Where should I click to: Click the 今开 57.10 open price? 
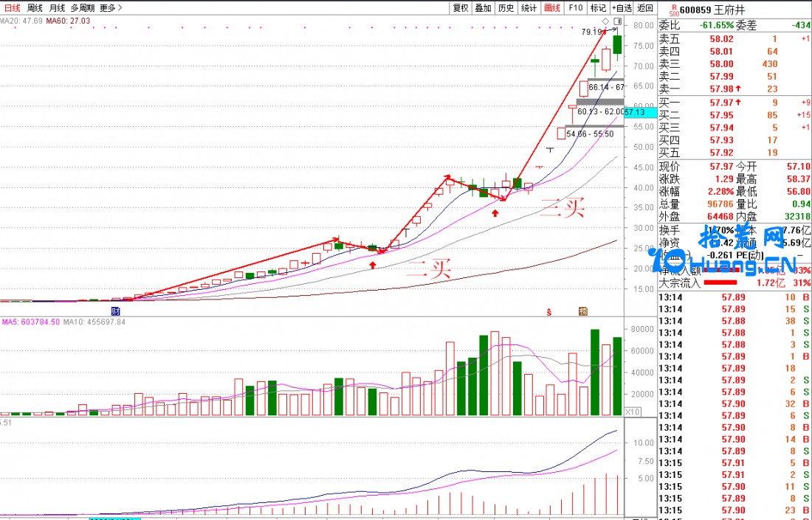click(799, 167)
